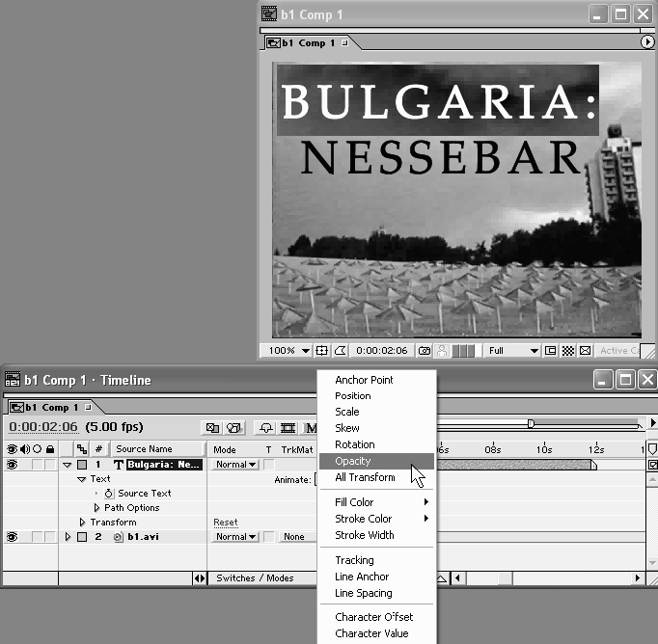Click the title-action safe crosshair icon
Viewport: 658px width, 644px height.
coord(323,351)
